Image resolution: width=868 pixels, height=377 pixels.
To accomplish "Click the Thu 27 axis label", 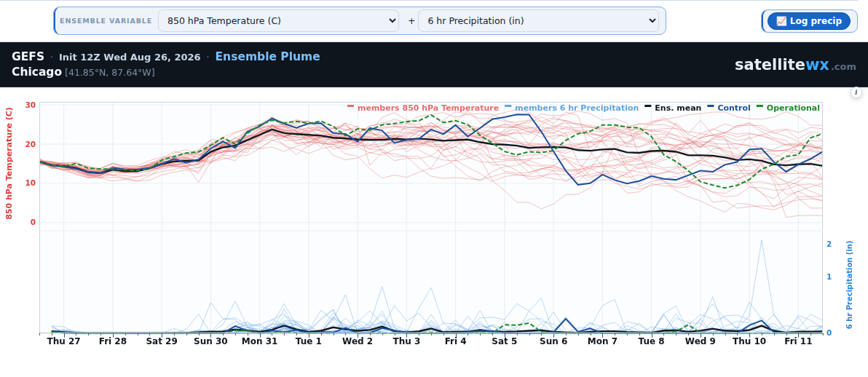I will tap(63, 341).
